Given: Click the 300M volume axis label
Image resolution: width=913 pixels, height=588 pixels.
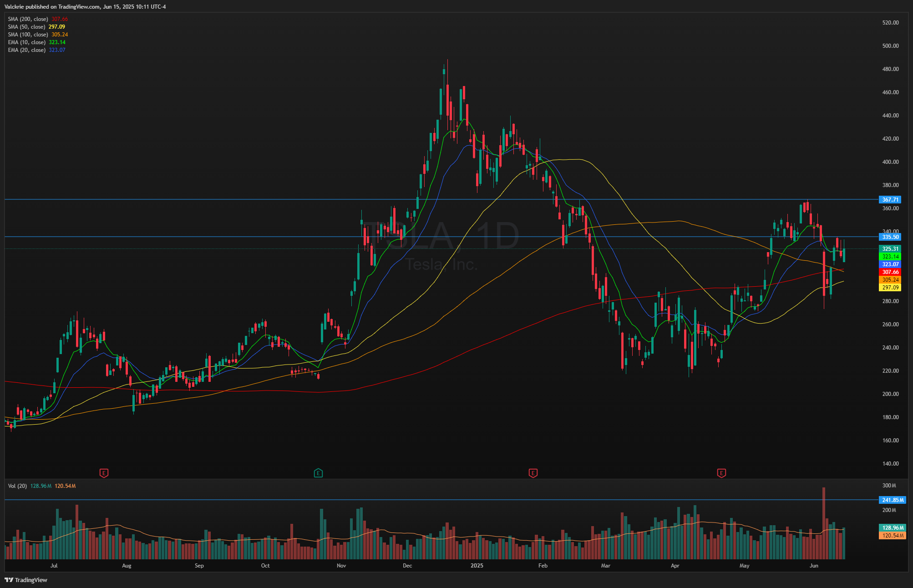Looking at the screenshot, I should click(x=889, y=486).
